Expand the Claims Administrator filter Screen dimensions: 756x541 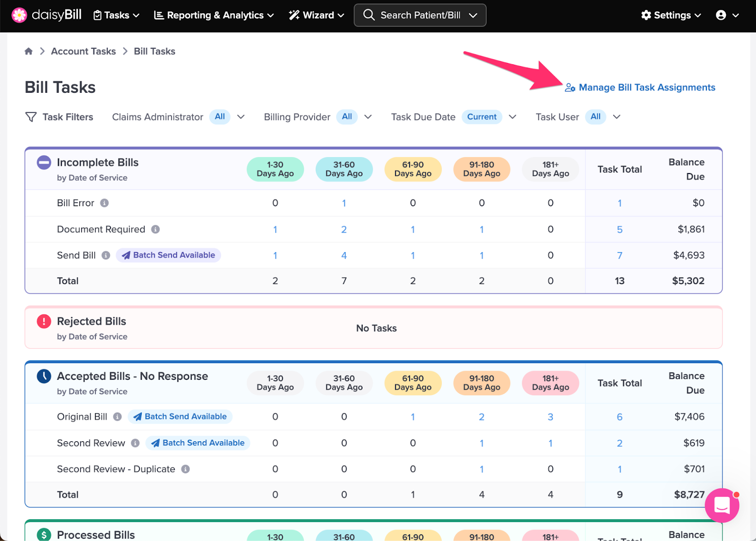241,117
